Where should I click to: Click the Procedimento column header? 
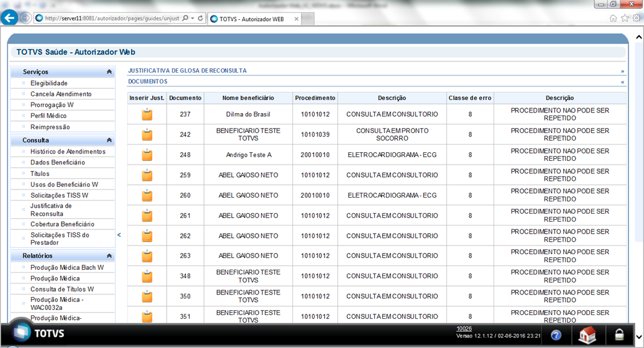(315, 98)
